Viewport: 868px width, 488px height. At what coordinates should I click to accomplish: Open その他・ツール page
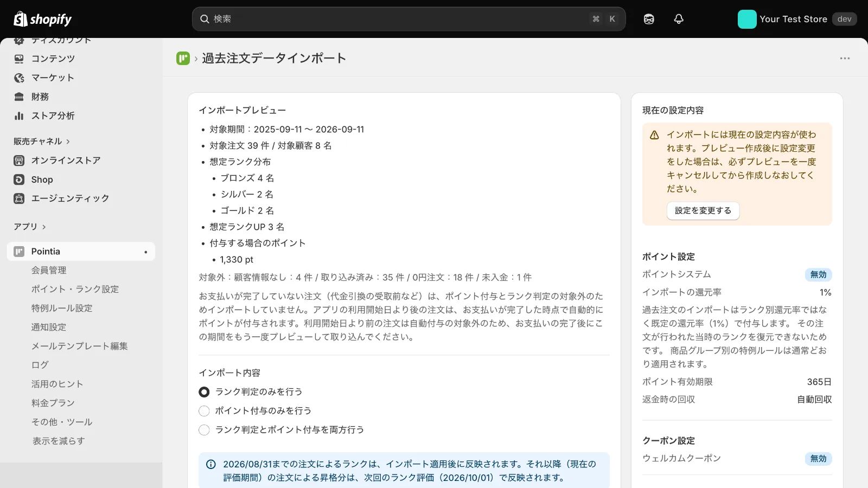[x=62, y=422]
